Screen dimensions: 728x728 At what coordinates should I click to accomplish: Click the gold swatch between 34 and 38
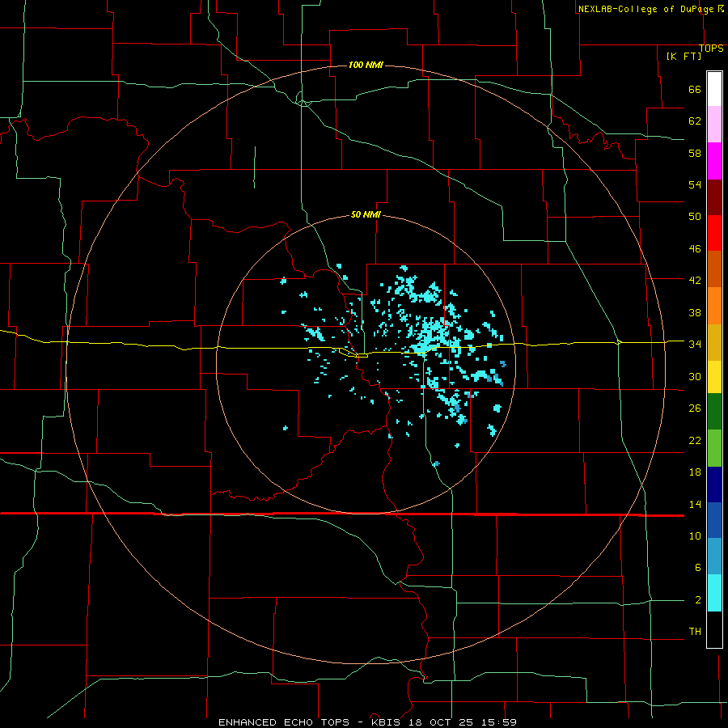pyautogui.click(x=714, y=342)
